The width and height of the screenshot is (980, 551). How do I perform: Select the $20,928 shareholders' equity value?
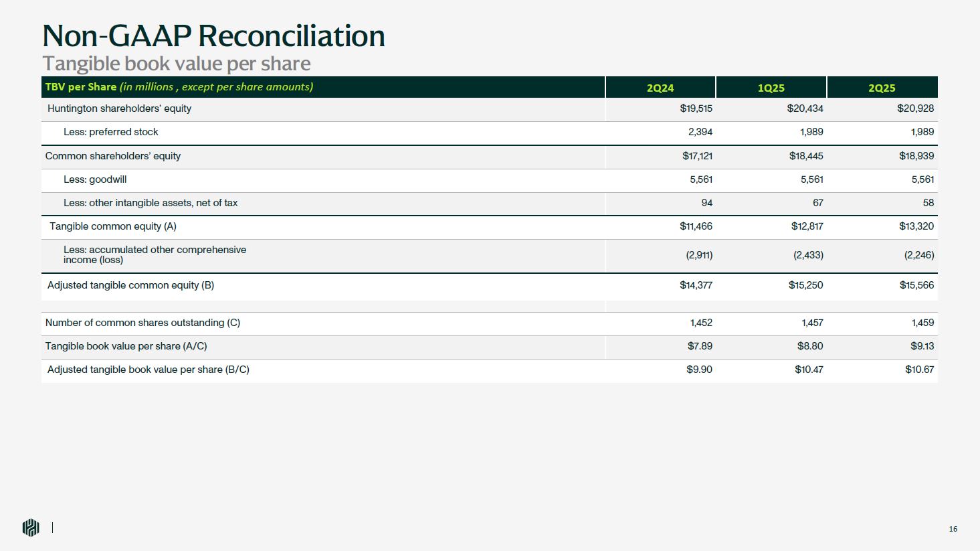[915, 108]
